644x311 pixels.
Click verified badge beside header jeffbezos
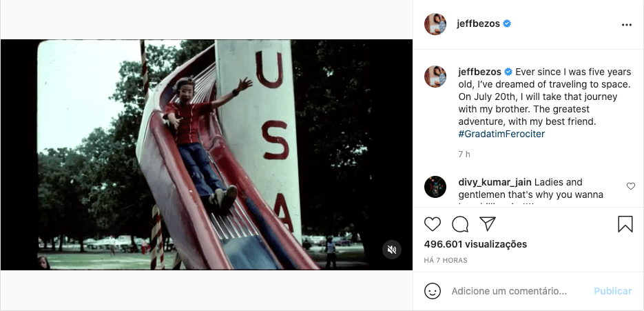(507, 24)
